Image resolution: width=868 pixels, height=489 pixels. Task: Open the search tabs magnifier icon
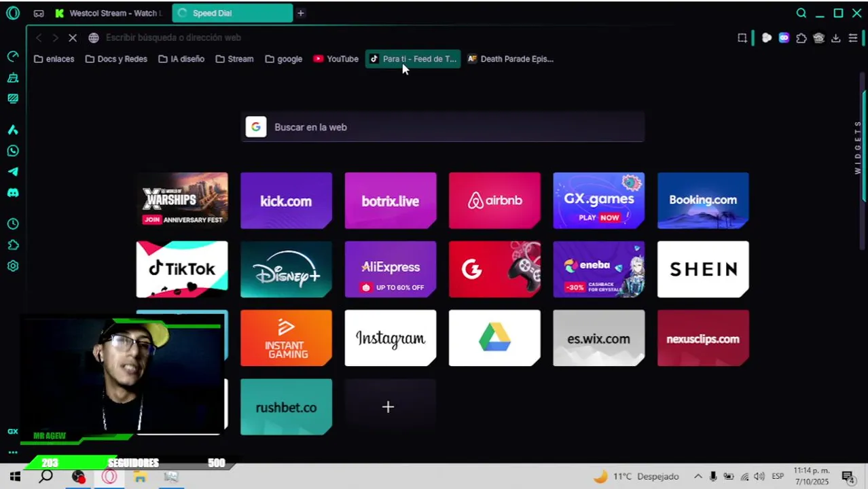[x=801, y=13]
